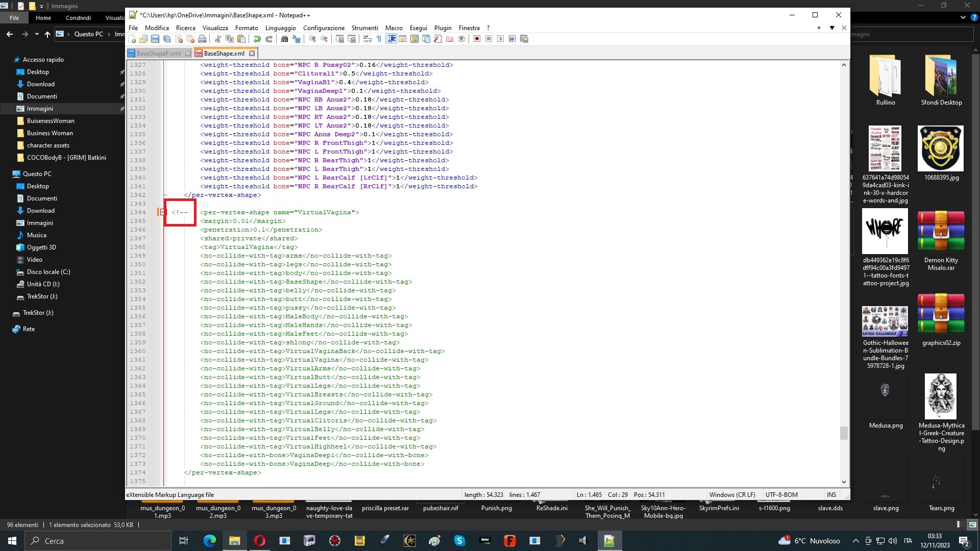Click the editor vertical scrollbar thumb
Viewport: 980px width, 551px height.
844,433
